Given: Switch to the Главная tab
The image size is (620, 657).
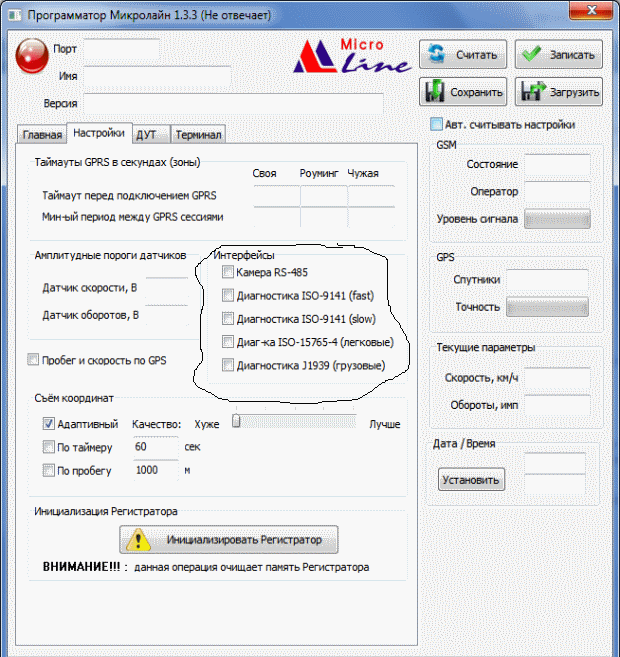Looking at the screenshot, I should click(42, 134).
